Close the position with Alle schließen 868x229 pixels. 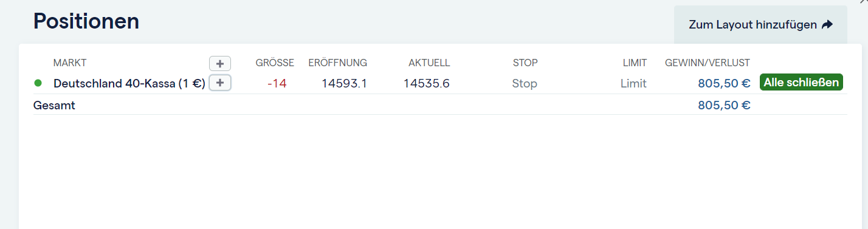click(x=801, y=83)
